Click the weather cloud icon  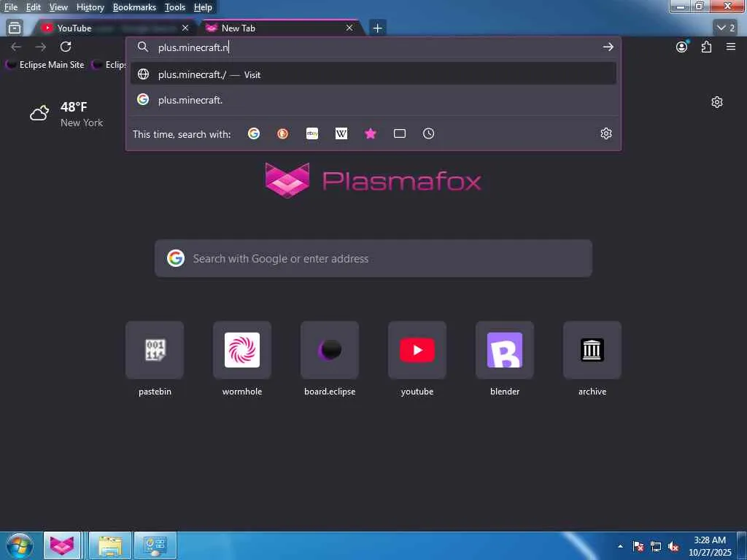coord(39,113)
